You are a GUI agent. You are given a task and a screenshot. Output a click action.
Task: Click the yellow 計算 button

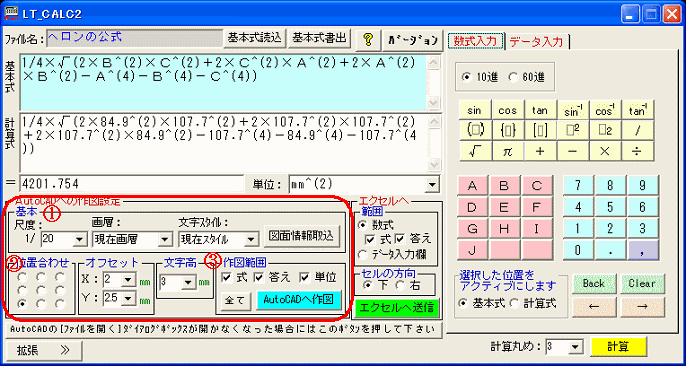pyautogui.click(x=619, y=347)
